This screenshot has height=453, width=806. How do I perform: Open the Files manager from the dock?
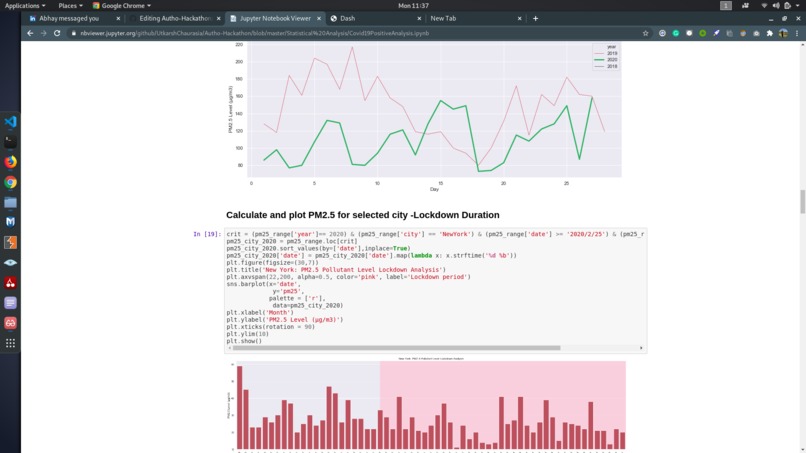10,202
